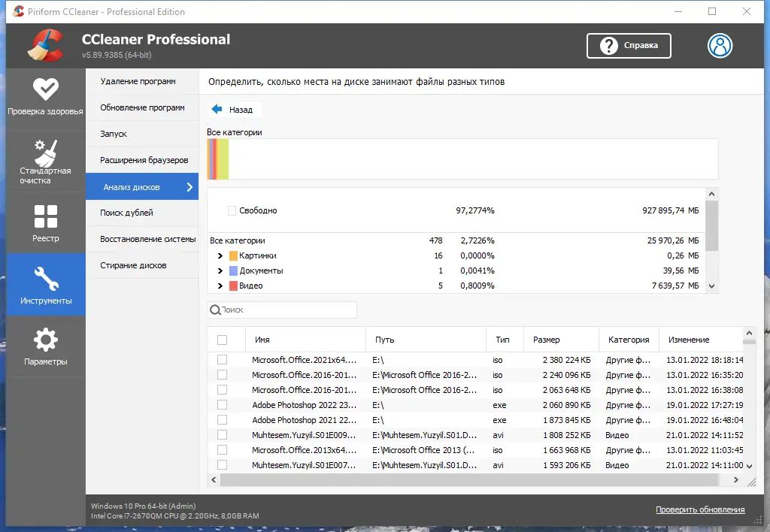770x532 pixels.
Task: Expand the Документы category
Action: click(220, 271)
